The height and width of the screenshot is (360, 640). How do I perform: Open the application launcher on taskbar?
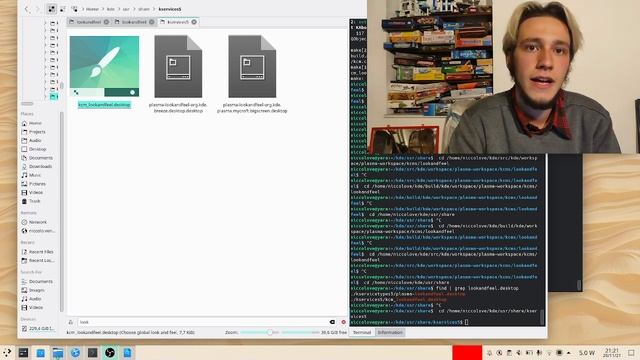coord(7,353)
